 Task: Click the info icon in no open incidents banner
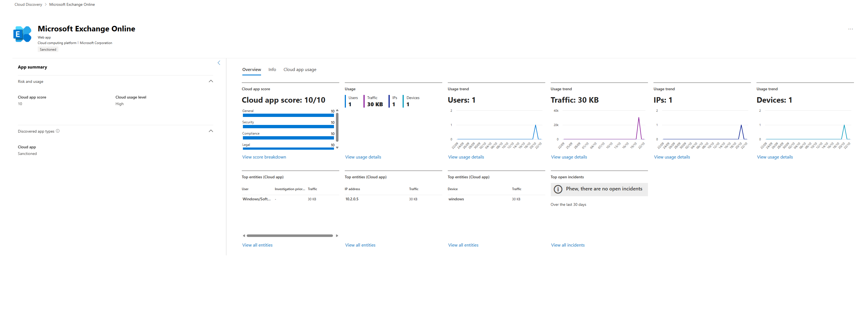(x=558, y=189)
